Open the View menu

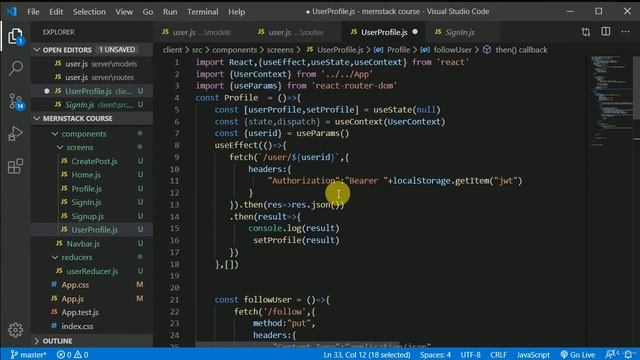pyautogui.click(x=124, y=12)
